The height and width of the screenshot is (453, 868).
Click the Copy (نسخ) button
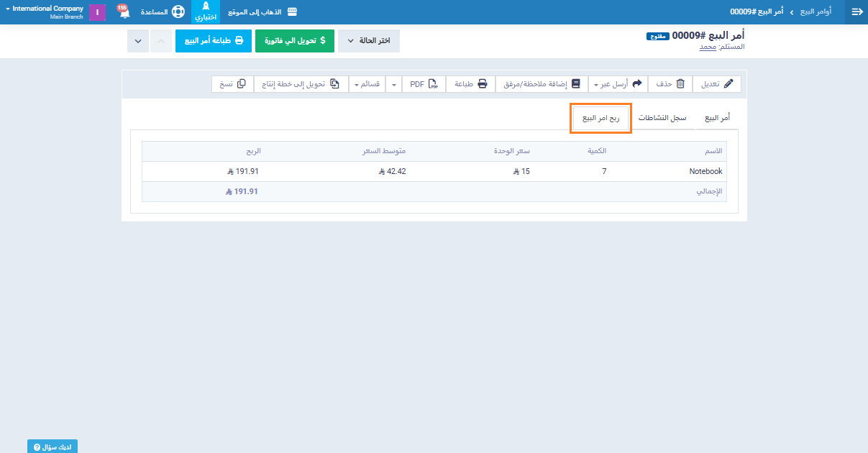click(232, 84)
